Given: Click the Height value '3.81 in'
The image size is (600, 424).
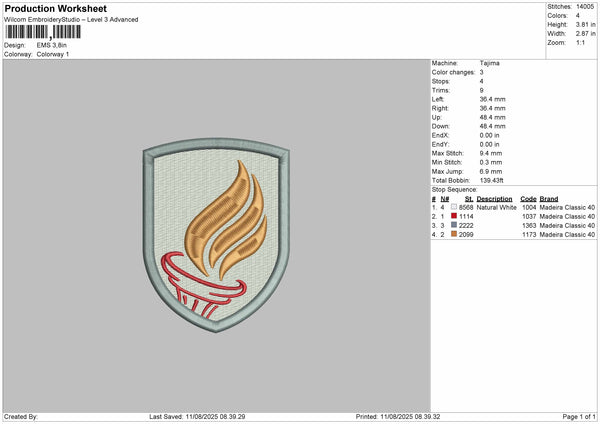Looking at the screenshot, I should click(585, 24).
